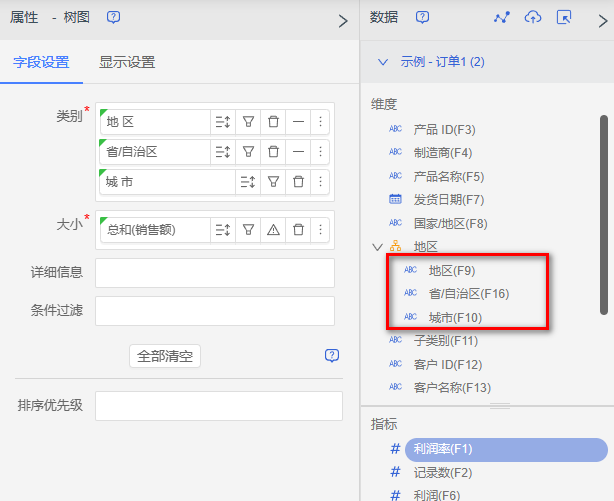Open the filter for 省/自治区 field
This screenshot has height=501, width=614.
pos(248,152)
